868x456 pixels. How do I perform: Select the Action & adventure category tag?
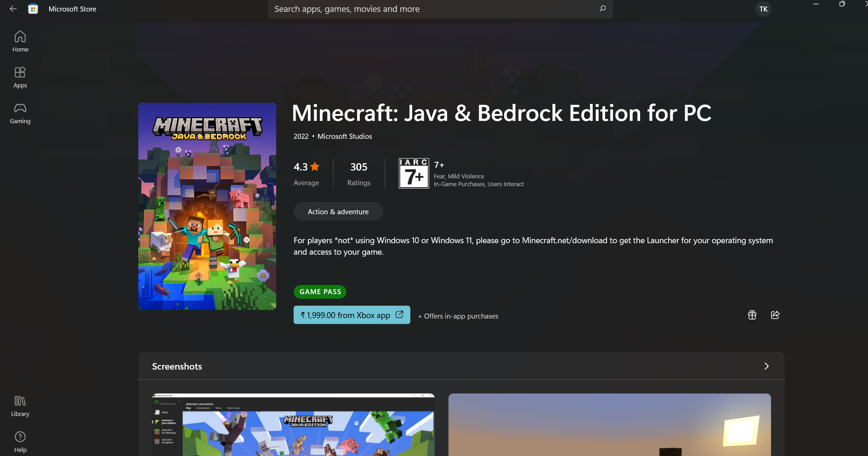click(x=338, y=211)
